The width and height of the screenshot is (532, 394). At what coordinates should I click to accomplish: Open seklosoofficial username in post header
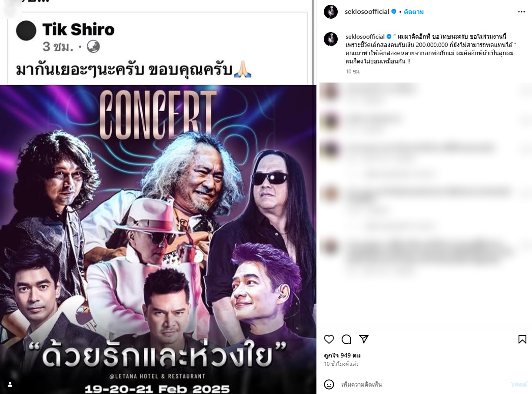[x=367, y=12]
